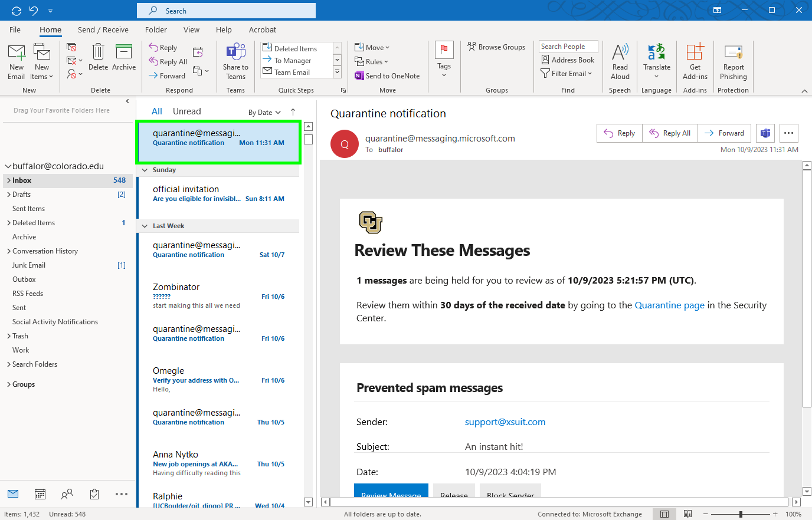Open the File menu
The width and height of the screenshot is (812, 520).
pyautogui.click(x=15, y=29)
